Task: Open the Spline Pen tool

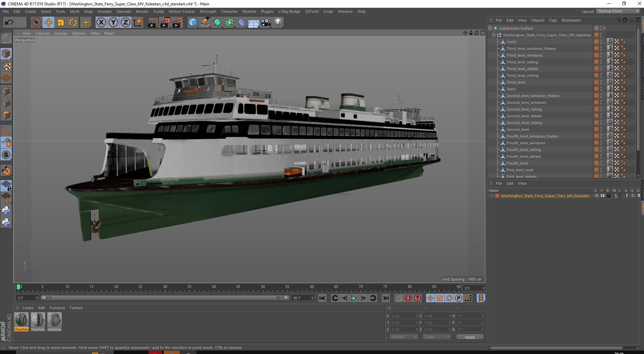Action: [205, 23]
